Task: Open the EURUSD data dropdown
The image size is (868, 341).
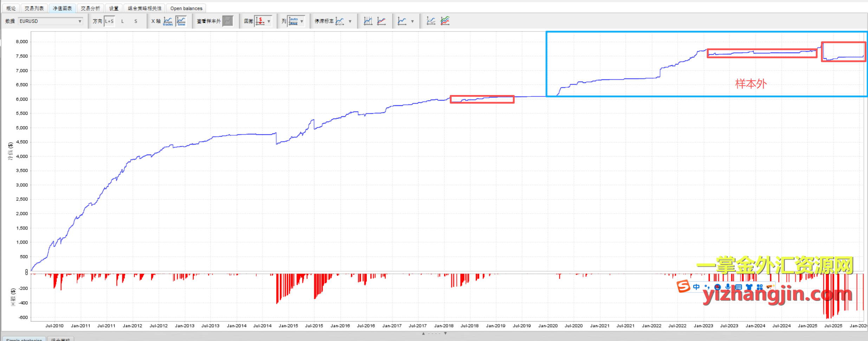Action: [x=50, y=21]
